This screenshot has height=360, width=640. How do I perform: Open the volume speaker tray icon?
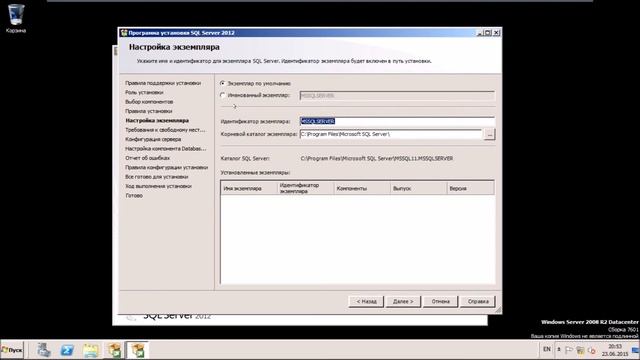click(x=591, y=350)
